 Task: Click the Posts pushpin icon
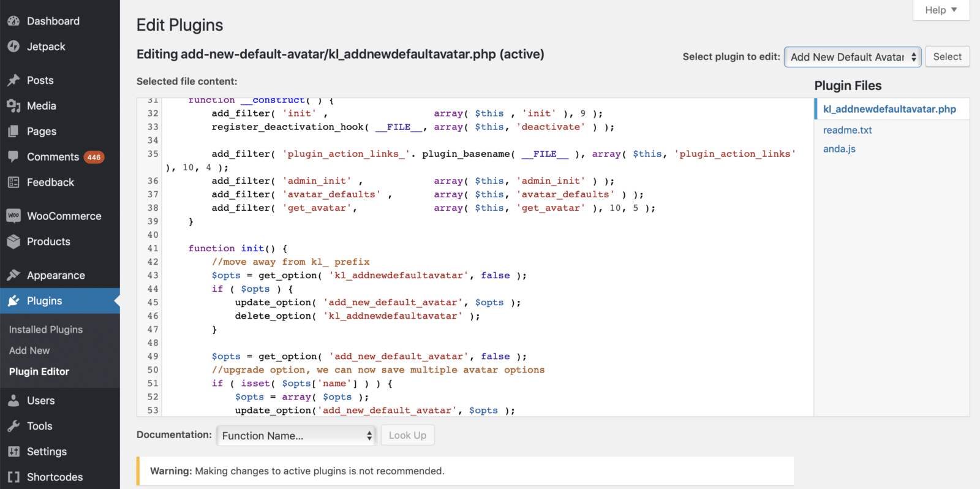click(13, 80)
